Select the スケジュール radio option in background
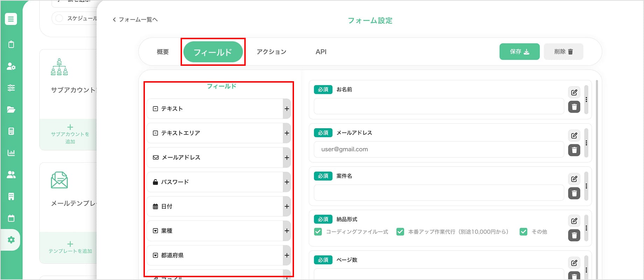This screenshot has width=644, height=280. 59,18
